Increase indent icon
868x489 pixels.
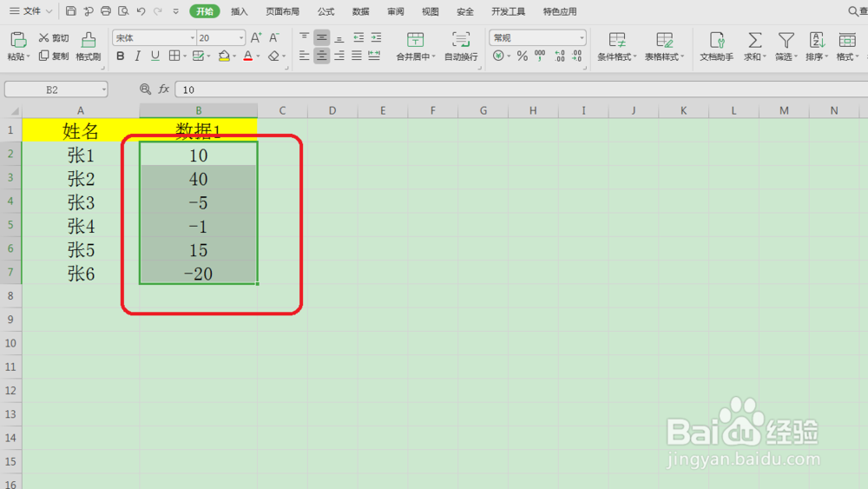click(x=377, y=37)
